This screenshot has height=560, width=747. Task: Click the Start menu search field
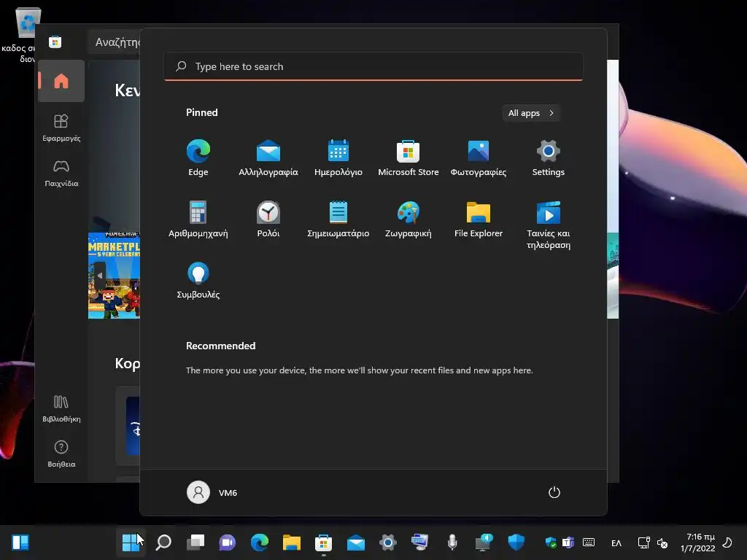pos(373,66)
